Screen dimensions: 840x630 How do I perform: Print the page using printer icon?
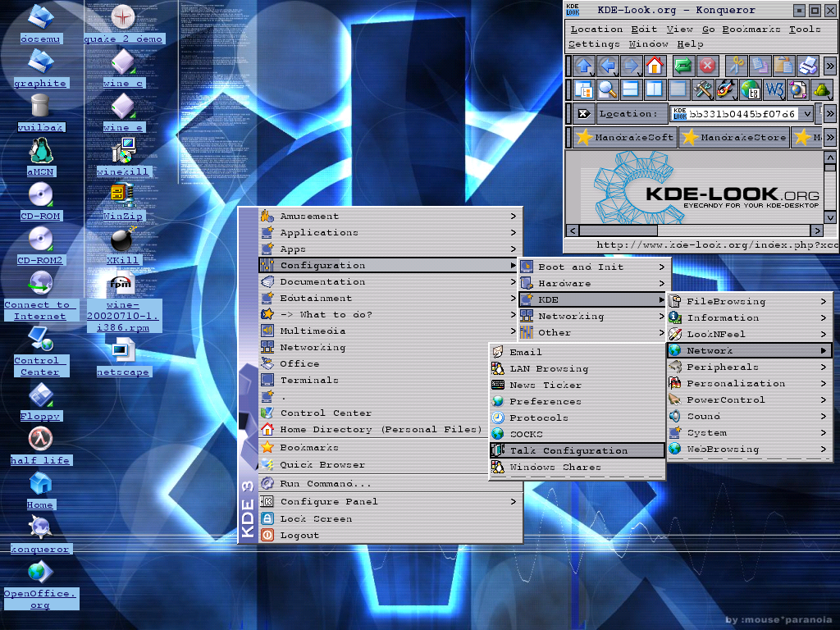pos(808,66)
